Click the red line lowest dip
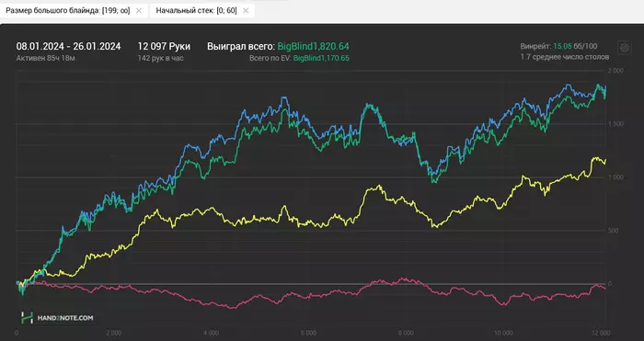 coord(234,308)
